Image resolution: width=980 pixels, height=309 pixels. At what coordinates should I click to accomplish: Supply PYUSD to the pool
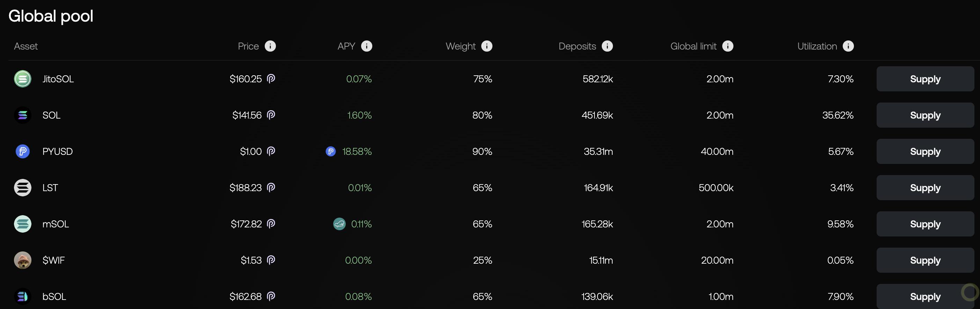pos(925,151)
